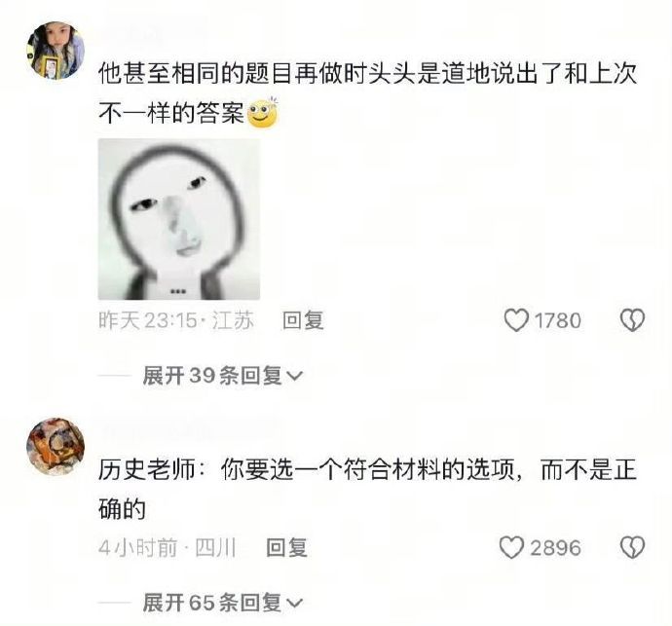Tap the 2896 like count
The height and width of the screenshot is (626, 672).
[555, 547]
